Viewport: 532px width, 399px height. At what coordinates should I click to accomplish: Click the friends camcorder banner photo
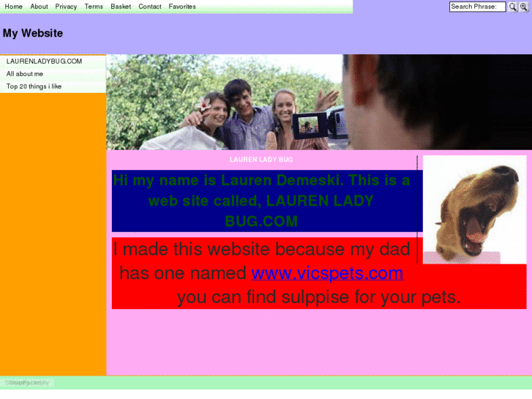[x=319, y=102]
